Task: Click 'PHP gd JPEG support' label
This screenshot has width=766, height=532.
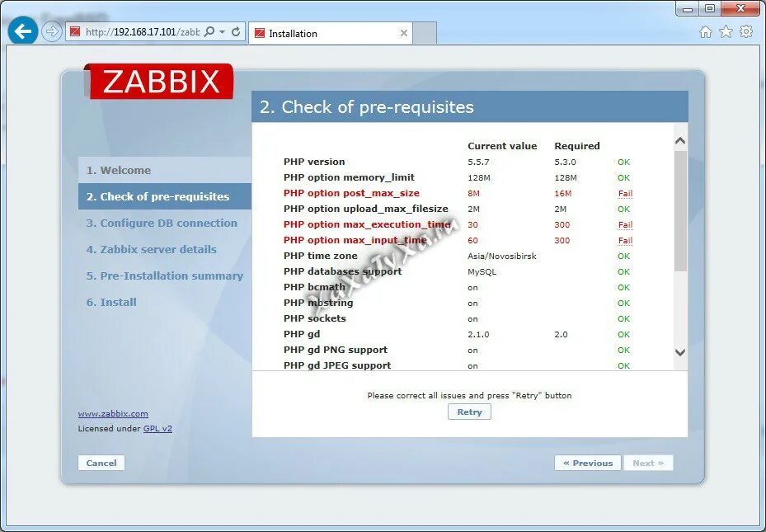Action: (x=337, y=365)
